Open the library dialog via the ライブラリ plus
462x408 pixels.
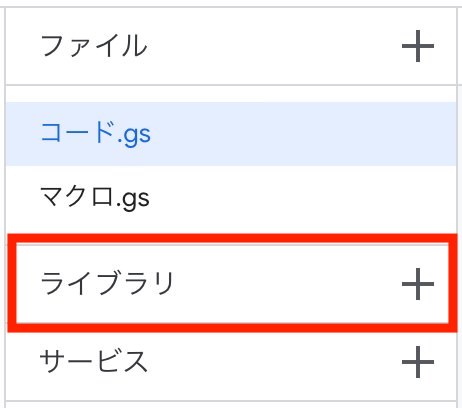click(418, 284)
